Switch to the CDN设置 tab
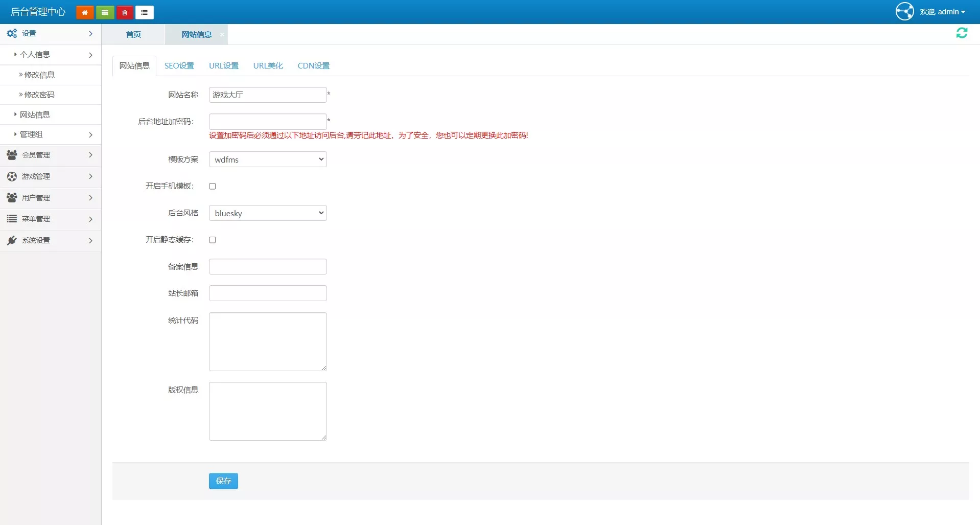The image size is (980, 525). pyautogui.click(x=313, y=66)
